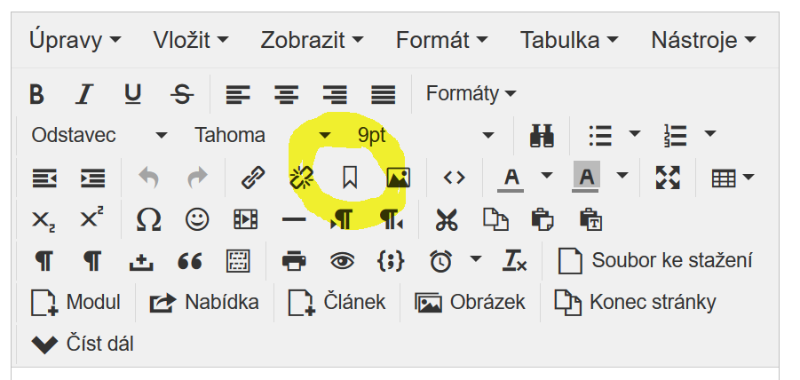
Task: Expand text color picker arrow
Action: (546, 176)
